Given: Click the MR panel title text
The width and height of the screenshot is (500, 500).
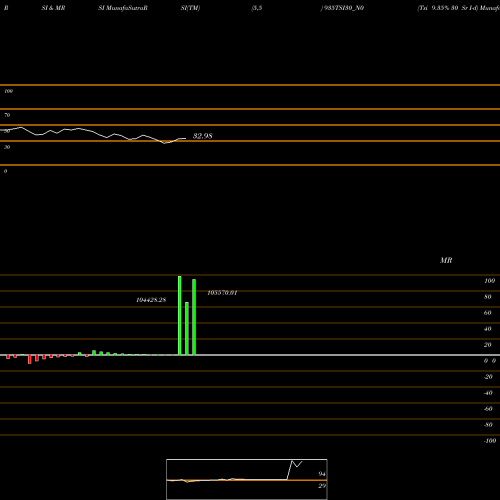Looking at the screenshot, I should click(446, 260).
